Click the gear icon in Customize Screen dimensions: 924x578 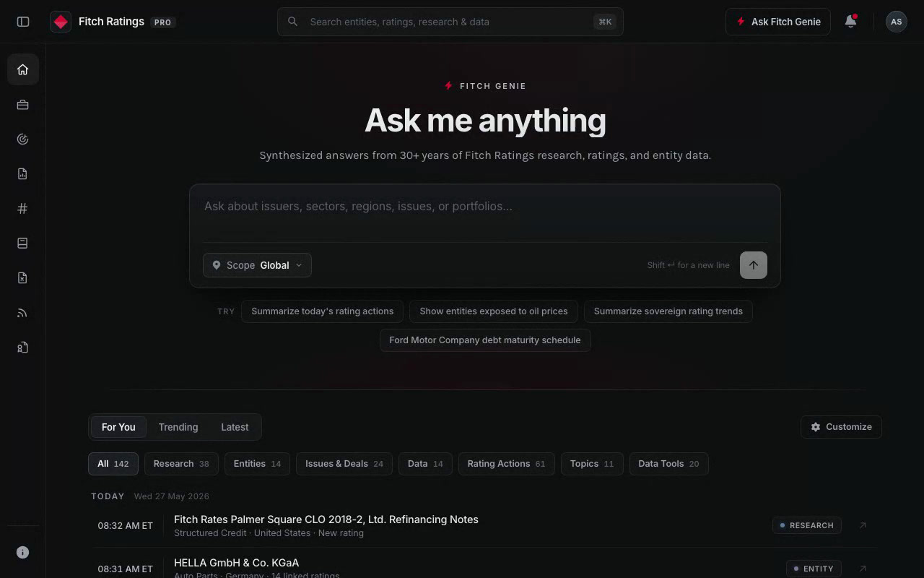[x=816, y=427]
